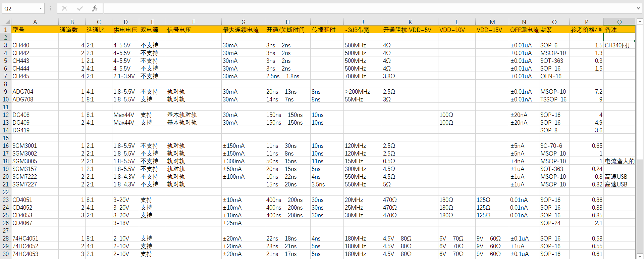Click cell 700MHz bandwidth

(x=363, y=76)
